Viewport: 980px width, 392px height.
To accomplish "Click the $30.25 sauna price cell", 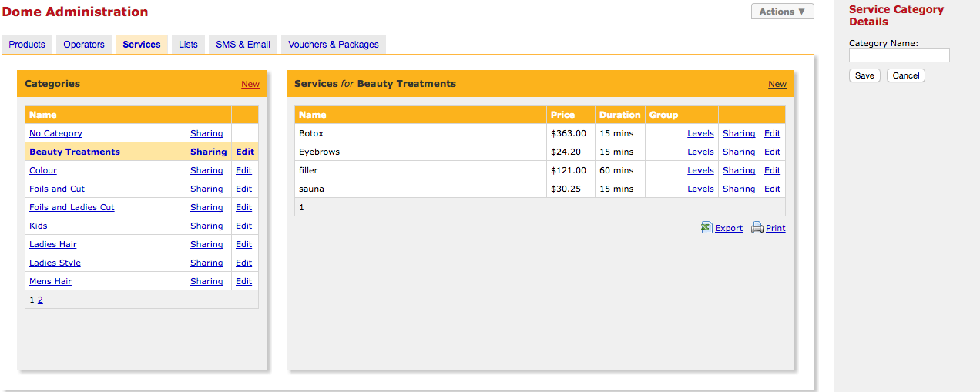I will [571, 189].
